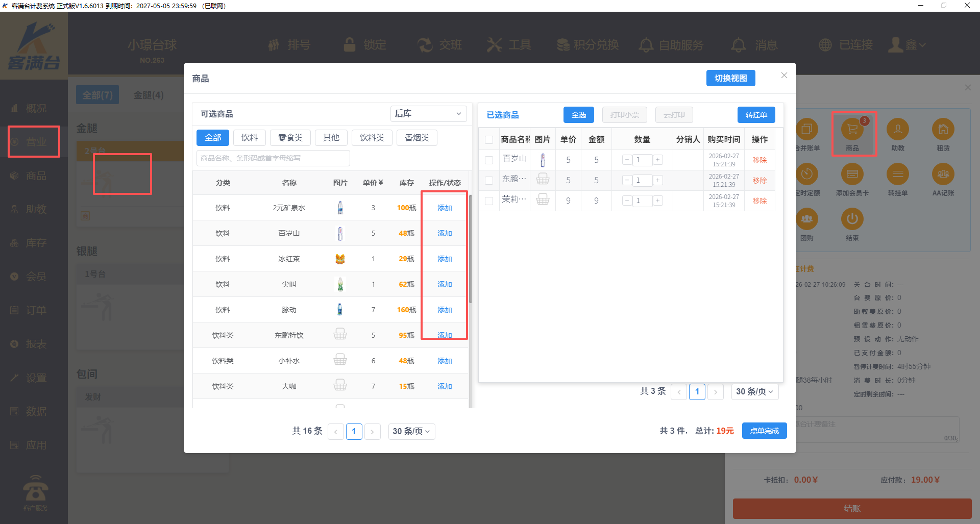Increase 百岁山 quantity with plus stepper
Screen dimensions: 980x524
(x=658, y=160)
